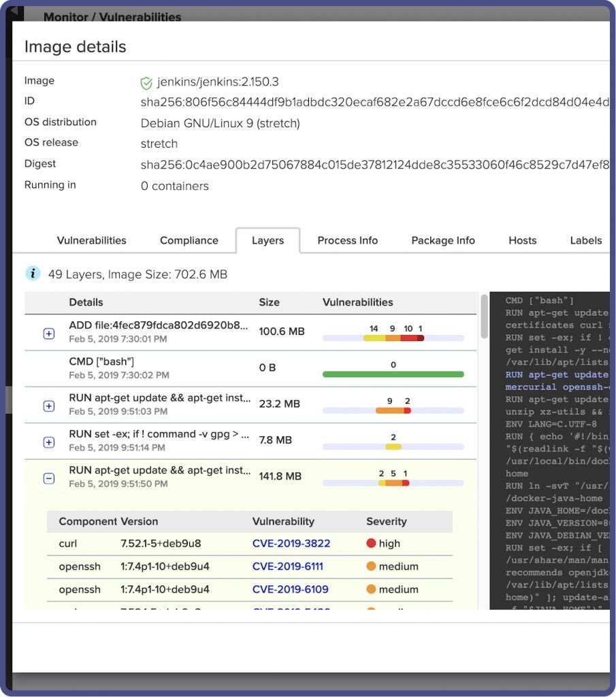Click vulnerability bar of 7.8 MB layer
Screen dimensions: 616x697
pyautogui.click(x=393, y=447)
